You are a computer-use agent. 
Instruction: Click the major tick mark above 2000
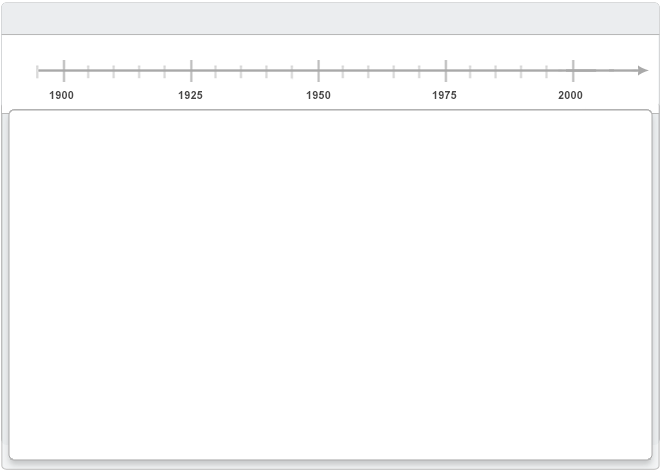573,71
